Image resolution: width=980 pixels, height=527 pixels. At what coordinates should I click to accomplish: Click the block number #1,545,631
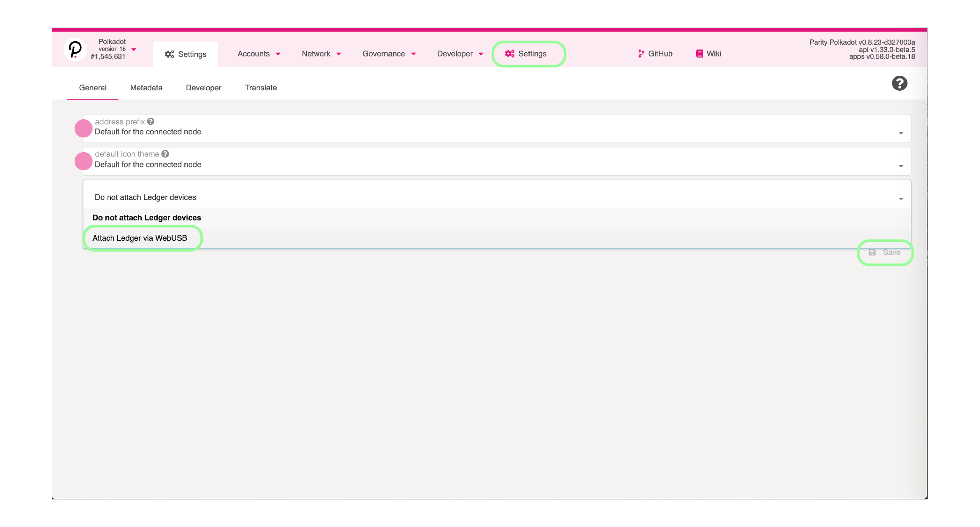[x=108, y=56]
